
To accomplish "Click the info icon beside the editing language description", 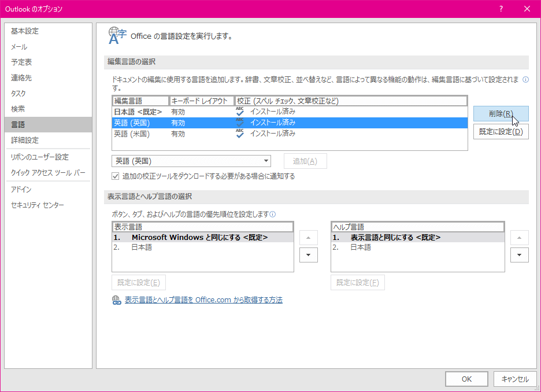I will pyautogui.click(x=525, y=80).
